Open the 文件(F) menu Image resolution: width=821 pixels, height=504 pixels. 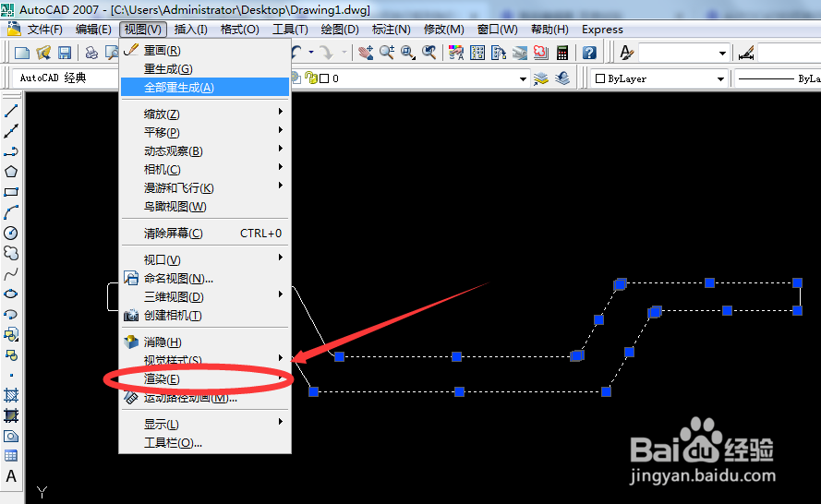(x=45, y=30)
